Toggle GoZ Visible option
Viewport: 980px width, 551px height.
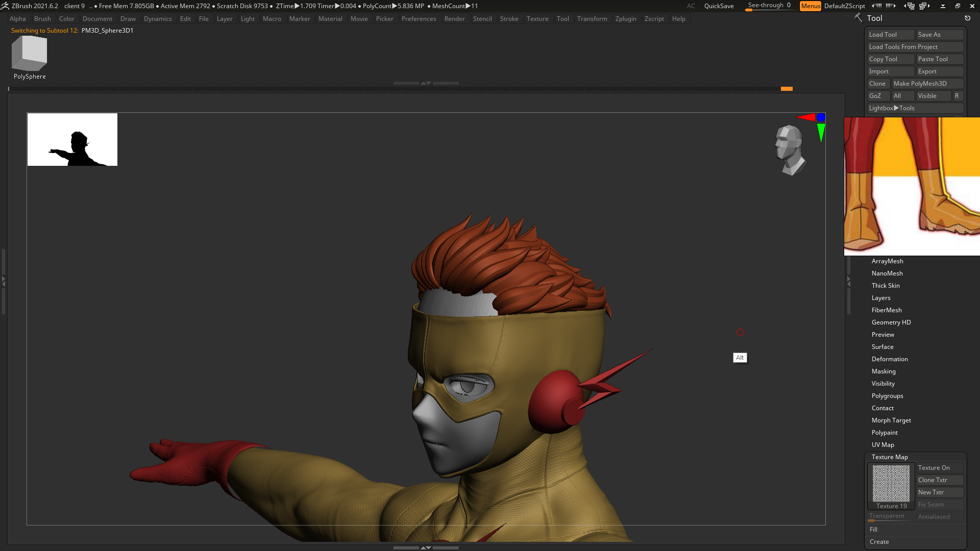click(934, 96)
